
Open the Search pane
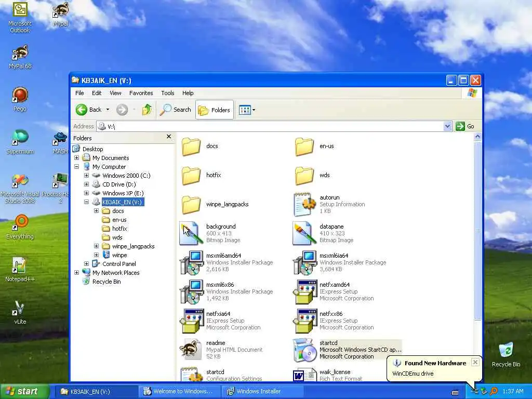tap(176, 110)
